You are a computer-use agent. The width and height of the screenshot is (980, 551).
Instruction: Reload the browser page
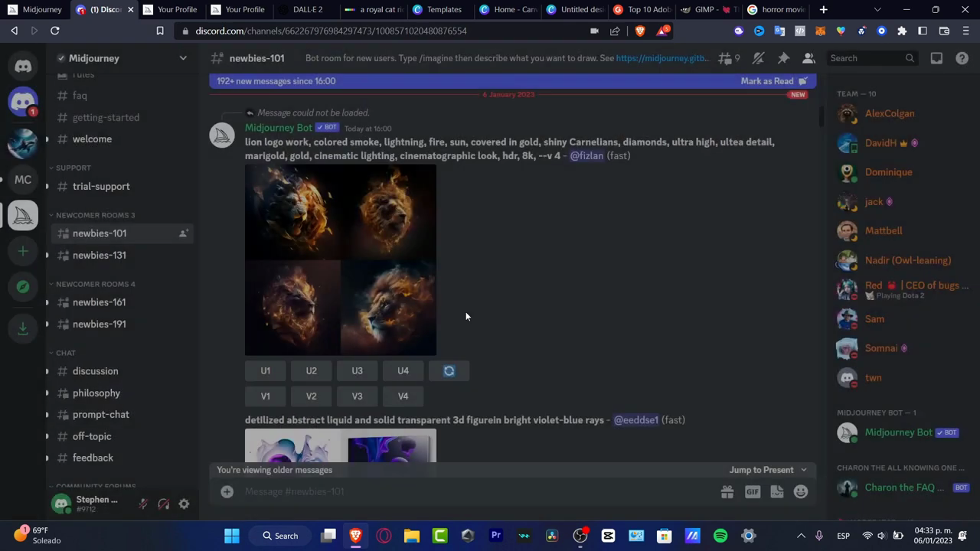pos(54,31)
